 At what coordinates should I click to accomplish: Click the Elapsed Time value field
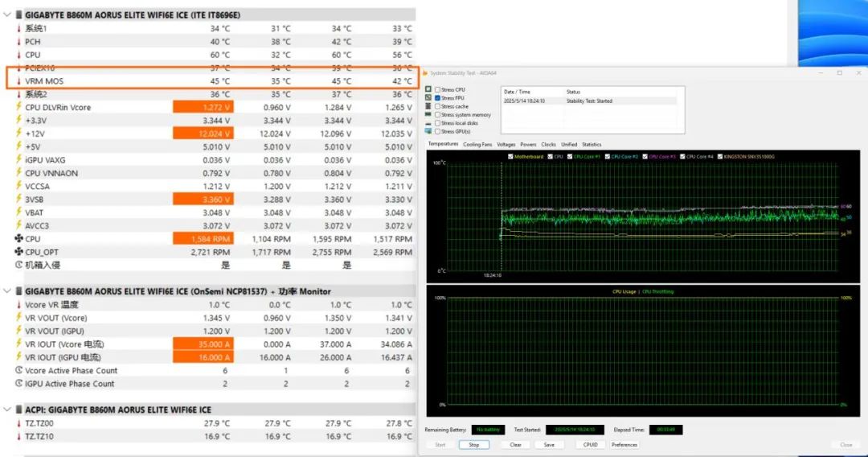click(x=666, y=430)
